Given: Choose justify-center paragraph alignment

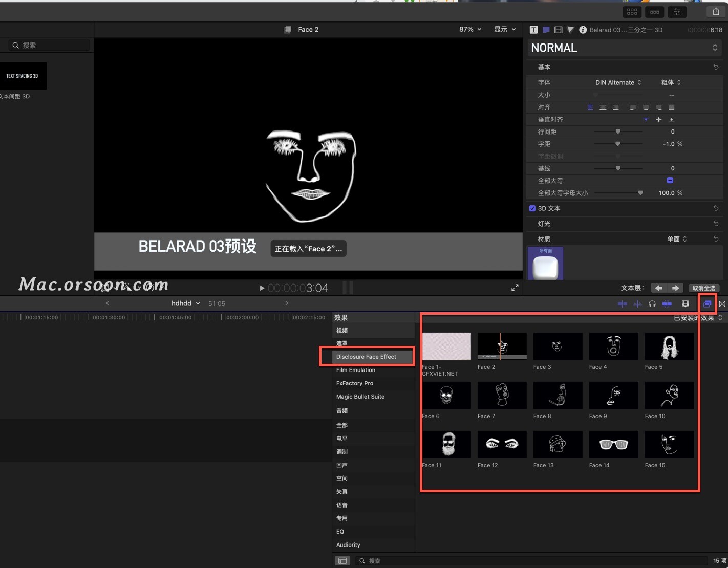Looking at the screenshot, I should [646, 107].
